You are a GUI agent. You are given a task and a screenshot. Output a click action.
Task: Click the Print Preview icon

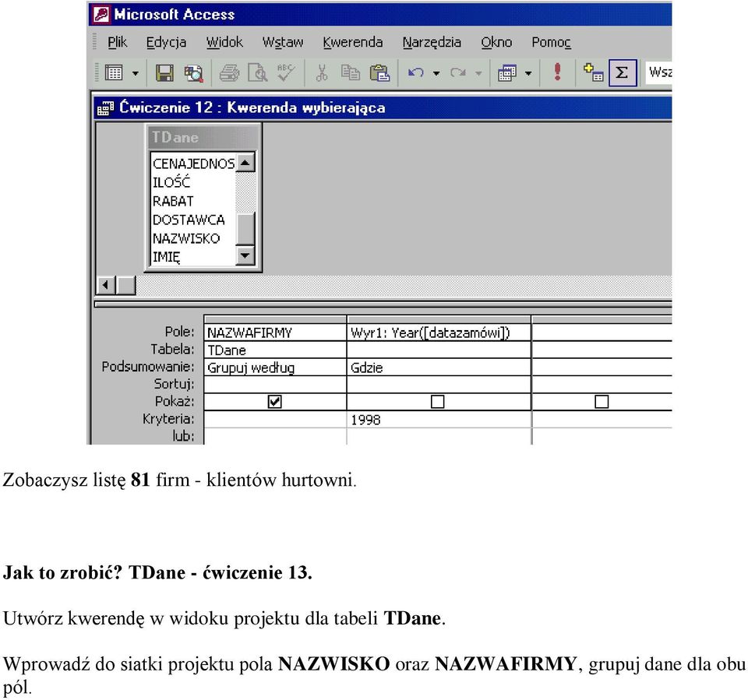[258, 73]
